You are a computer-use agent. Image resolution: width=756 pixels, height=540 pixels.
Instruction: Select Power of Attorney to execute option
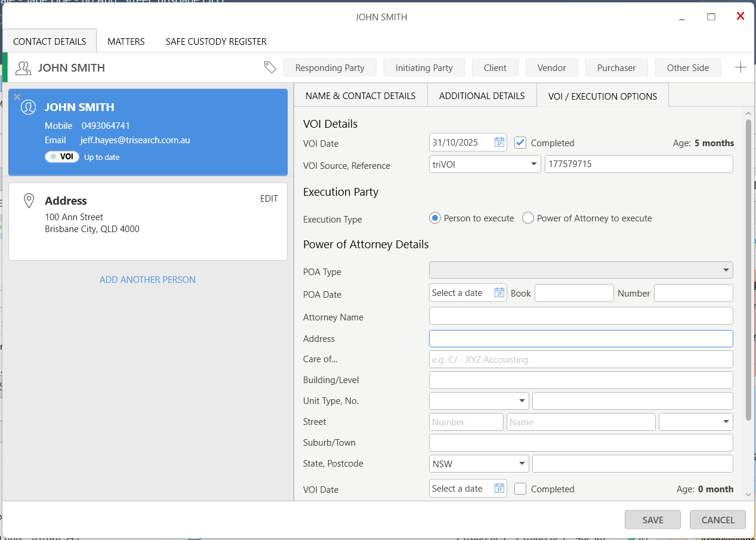(527, 218)
